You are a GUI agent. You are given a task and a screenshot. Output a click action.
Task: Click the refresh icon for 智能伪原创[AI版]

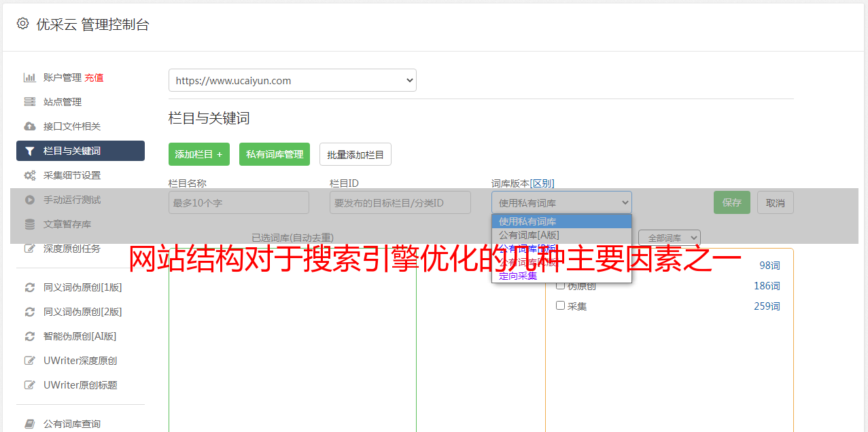click(30, 336)
